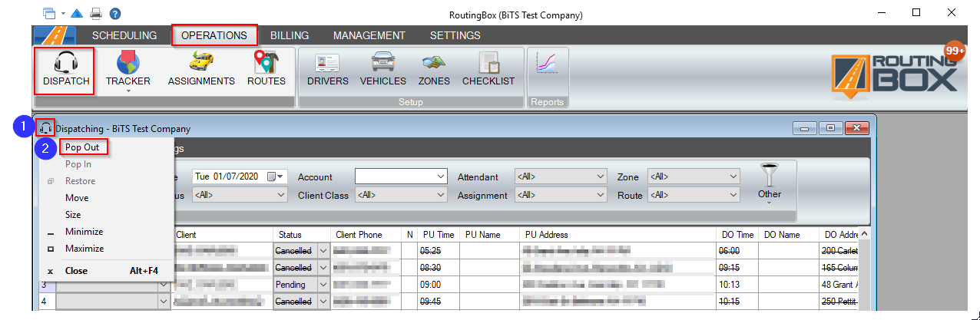Select PU time 09:00 cell

[x=438, y=285]
